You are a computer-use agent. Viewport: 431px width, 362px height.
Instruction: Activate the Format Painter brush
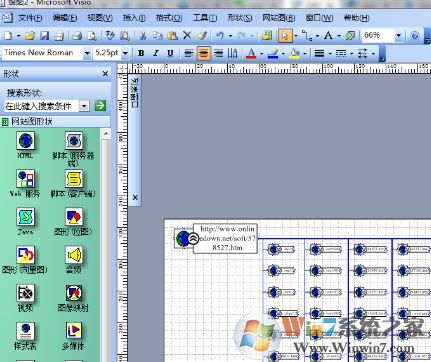202,35
